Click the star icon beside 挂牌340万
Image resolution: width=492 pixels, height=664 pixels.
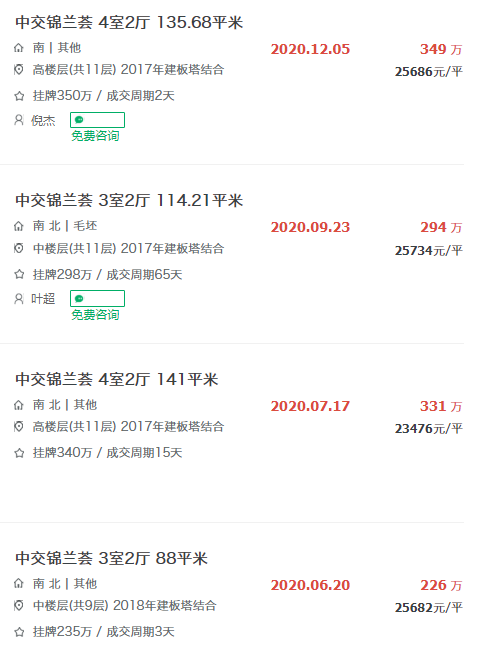tap(19, 453)
